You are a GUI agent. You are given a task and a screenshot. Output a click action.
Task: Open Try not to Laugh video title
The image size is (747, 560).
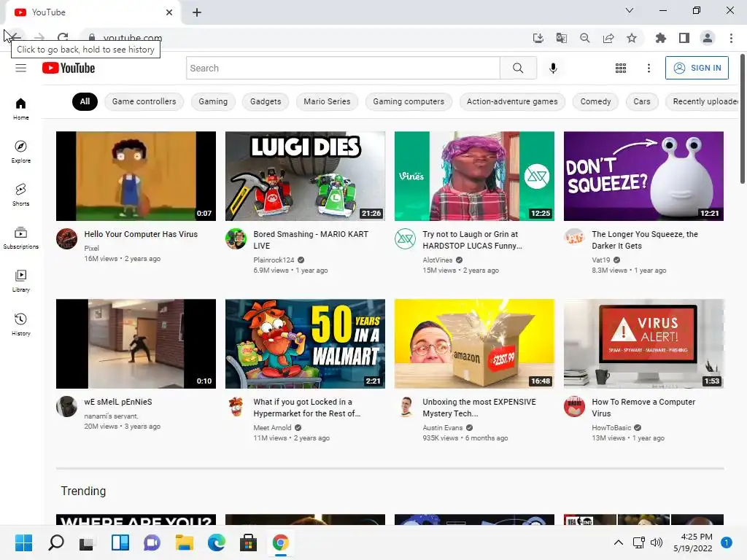(472, 240)
